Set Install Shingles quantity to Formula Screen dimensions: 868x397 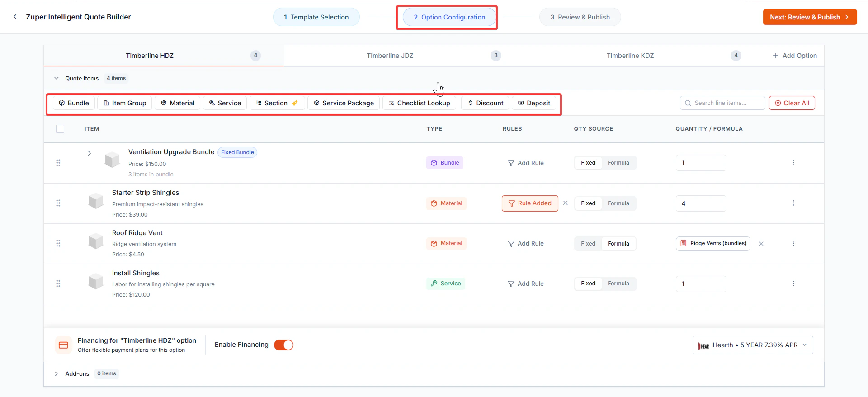pyautogui.click(x=618, y=284)
